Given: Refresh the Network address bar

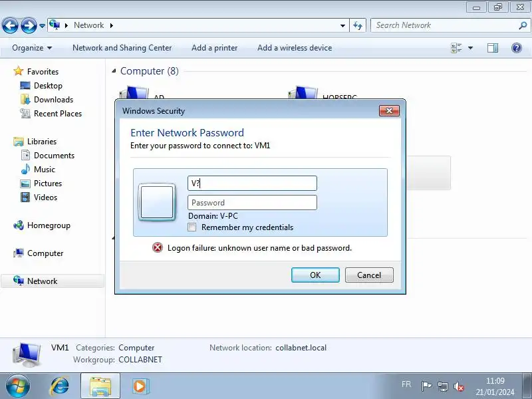Looking at the screenshot, I should pos(358,25).
